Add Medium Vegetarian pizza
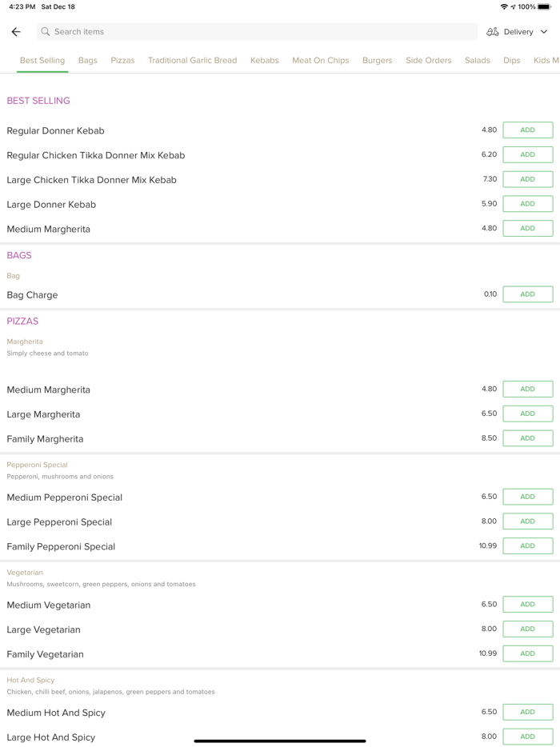This screenshot has width=560, height=747. click(x=527, y=605)
